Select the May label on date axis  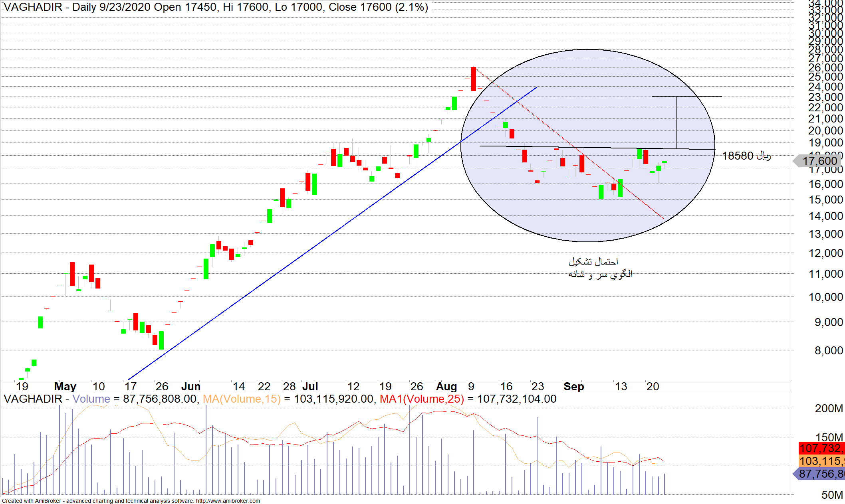click(65, 386)
